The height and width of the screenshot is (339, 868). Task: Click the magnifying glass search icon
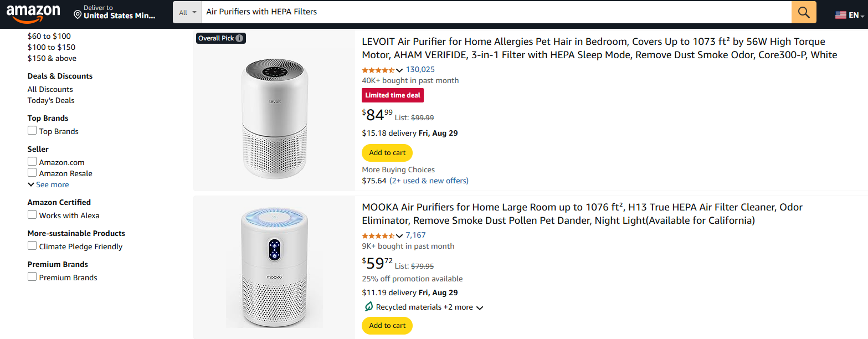pyautogui.click(x=803, y=12)
